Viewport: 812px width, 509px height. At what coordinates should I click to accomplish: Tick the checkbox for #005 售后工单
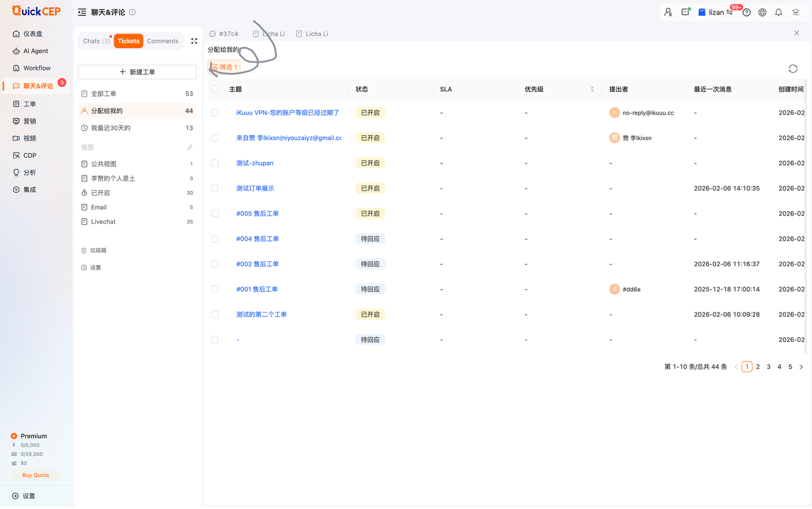pyautogui.click(x=214, y=214)
